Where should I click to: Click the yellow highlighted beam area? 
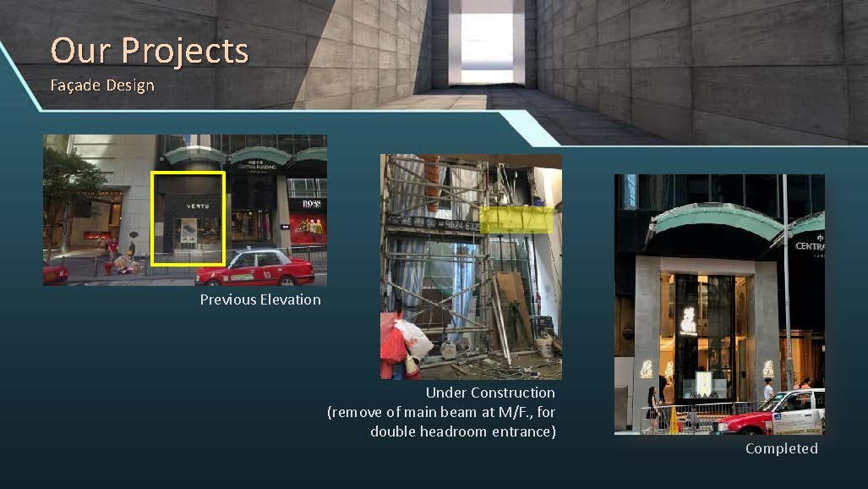coord(516,220)
